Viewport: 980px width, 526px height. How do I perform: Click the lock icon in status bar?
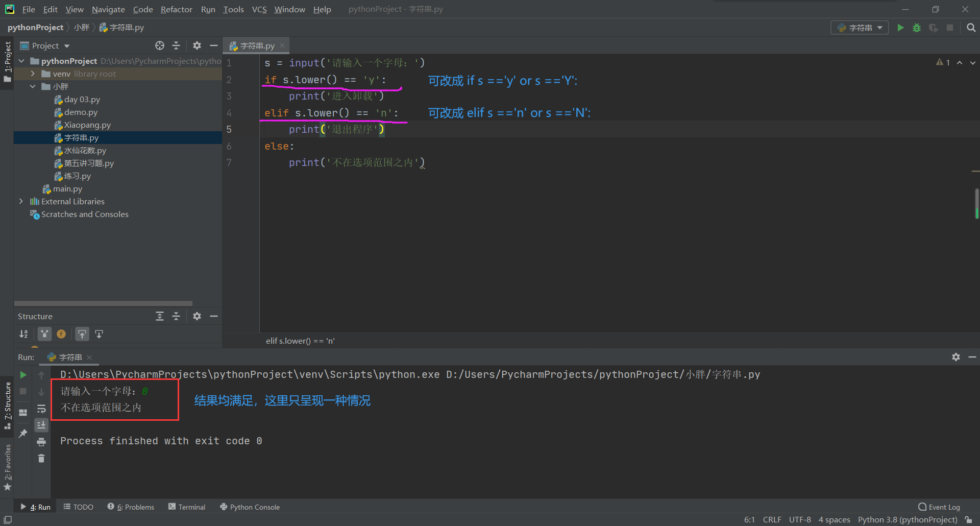968,519
